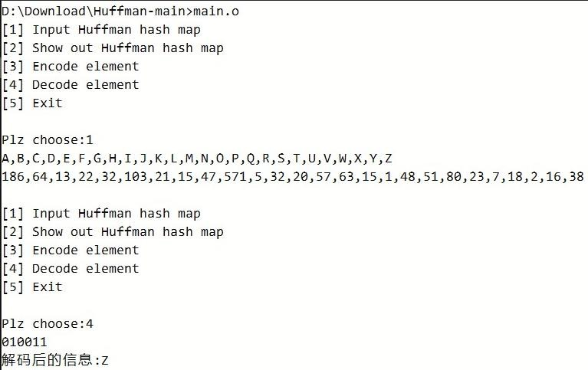Screen dimensions: 588x370
Task: Click the decoded result line "解码后的信息:Z"
Action: 55,360
